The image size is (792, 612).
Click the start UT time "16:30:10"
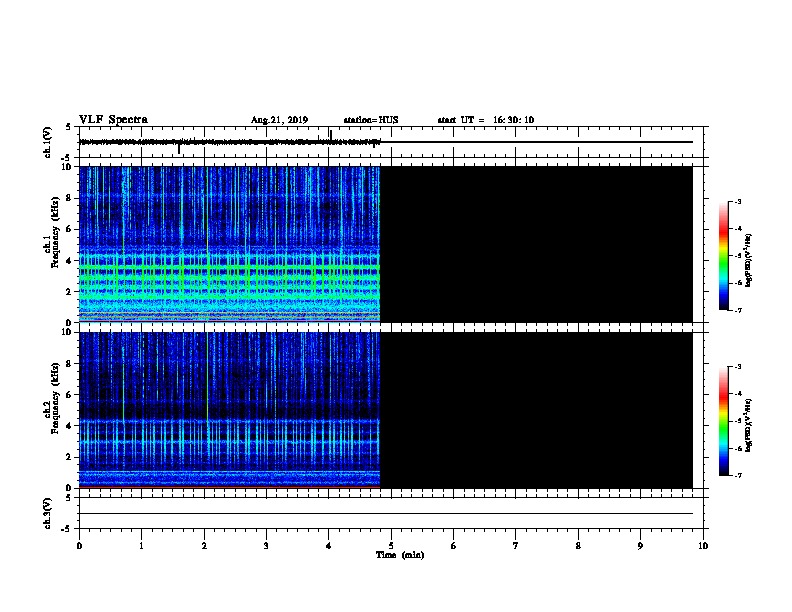(513, 120)
